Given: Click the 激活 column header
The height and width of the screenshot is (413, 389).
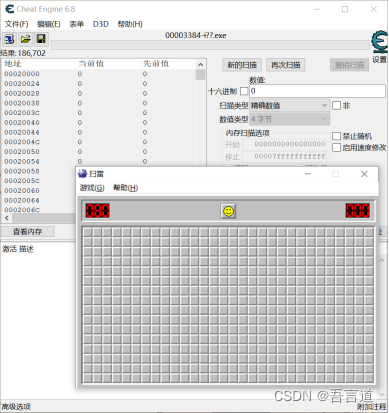Looking at the screenshot, I should (9, 249).
